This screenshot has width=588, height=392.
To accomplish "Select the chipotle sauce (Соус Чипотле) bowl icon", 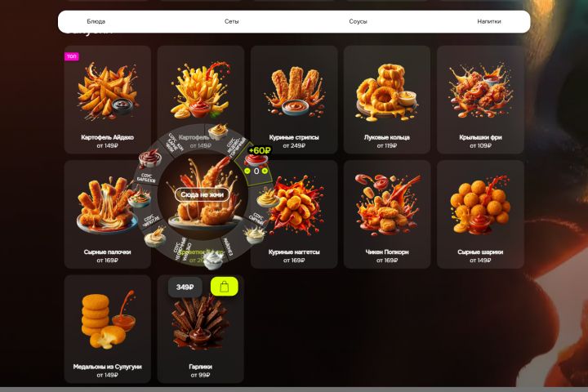I will pyautogui.click(x=140, y=198).
